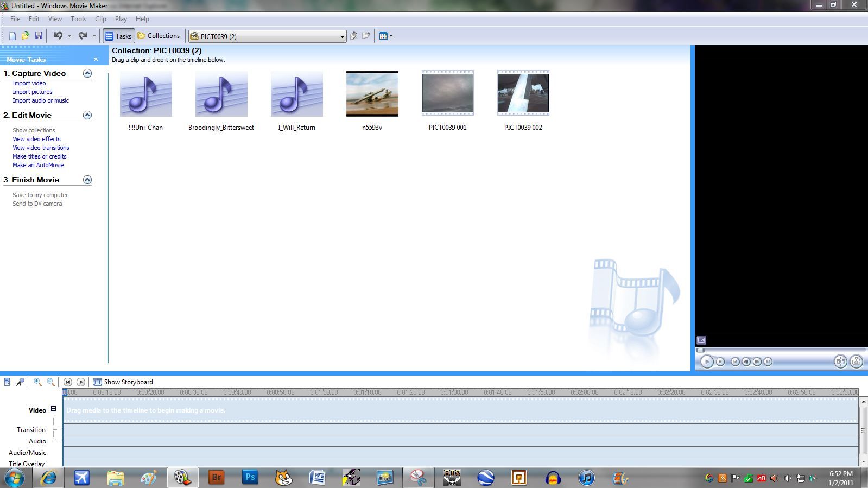Switch the preview monitor to full screen
The width and height of the screenshot is (868, 488).
click(x=701, y=340)
